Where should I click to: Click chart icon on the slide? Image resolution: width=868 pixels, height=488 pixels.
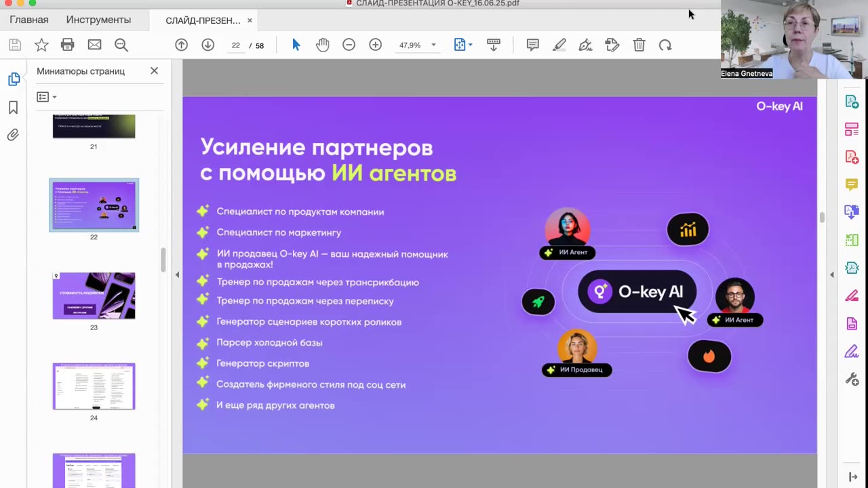click(688, 231)
